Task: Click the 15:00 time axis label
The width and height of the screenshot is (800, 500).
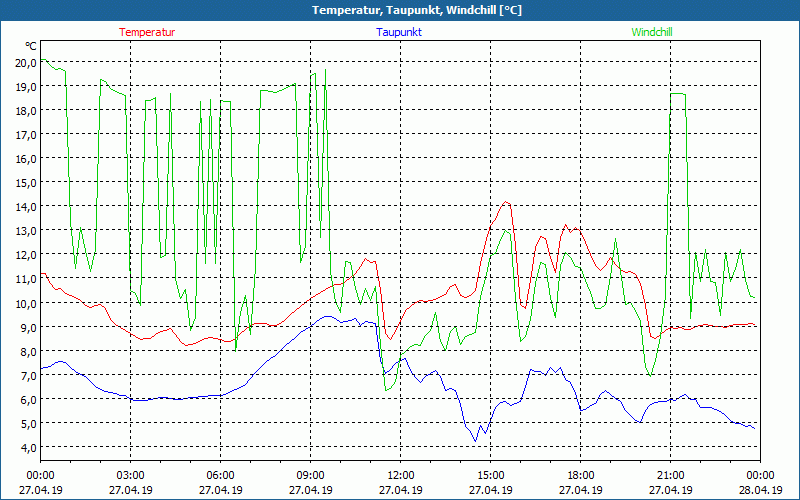Action: tap(491, 476)
